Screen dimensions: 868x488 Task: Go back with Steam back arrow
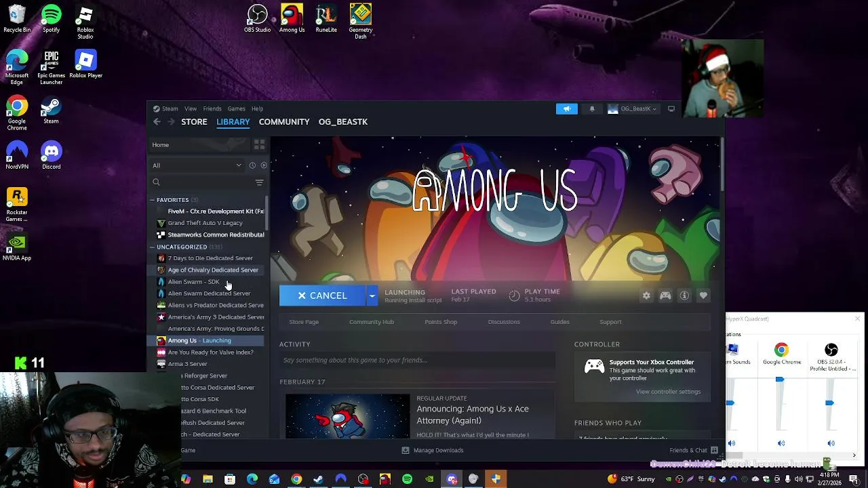coord(157,122)
